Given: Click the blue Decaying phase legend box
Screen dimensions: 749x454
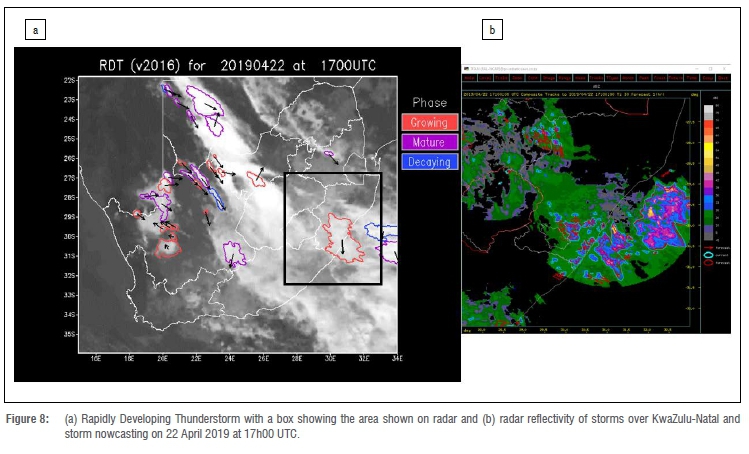Looking at the screenshot, I should click(429, 161).
